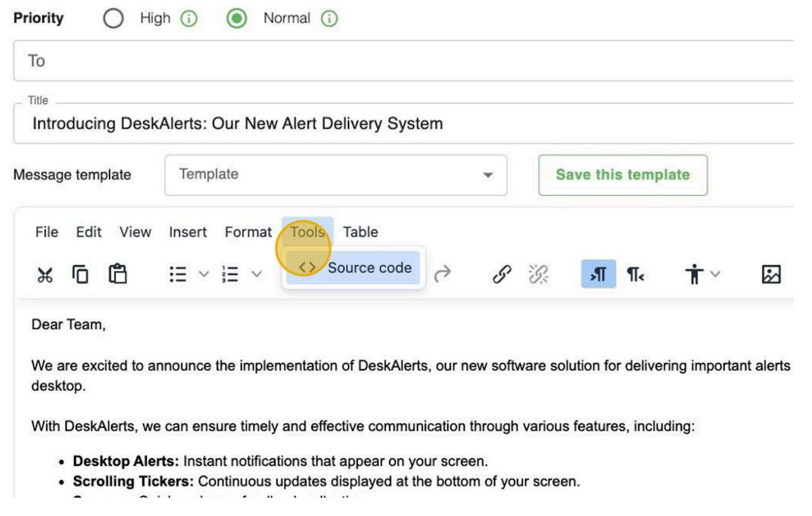
Task: Click the Cut scissors icon
Action: [x=45, y=274]
